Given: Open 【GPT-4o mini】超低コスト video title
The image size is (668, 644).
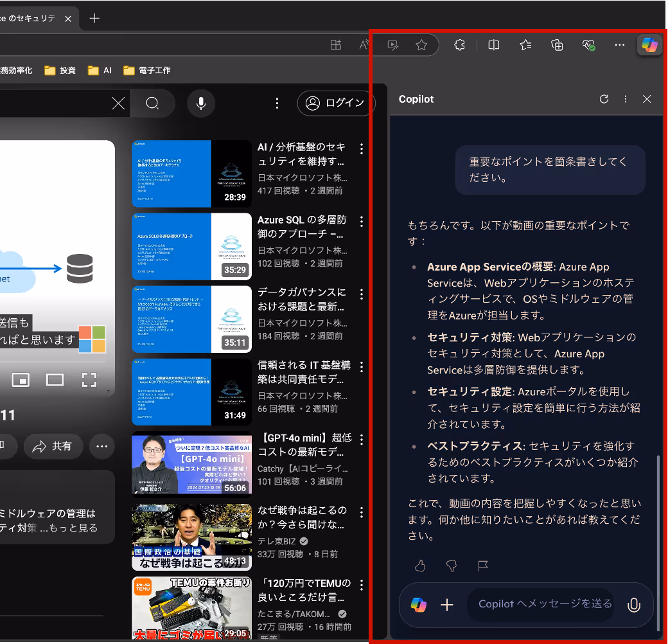Looking at the screenshot, I should click(x=304, y=445).
